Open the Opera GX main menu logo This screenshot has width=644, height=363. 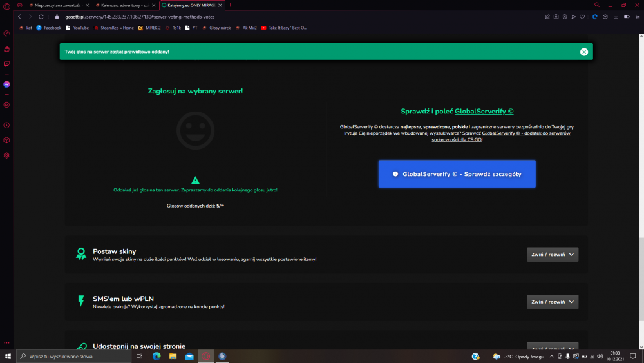6,6
